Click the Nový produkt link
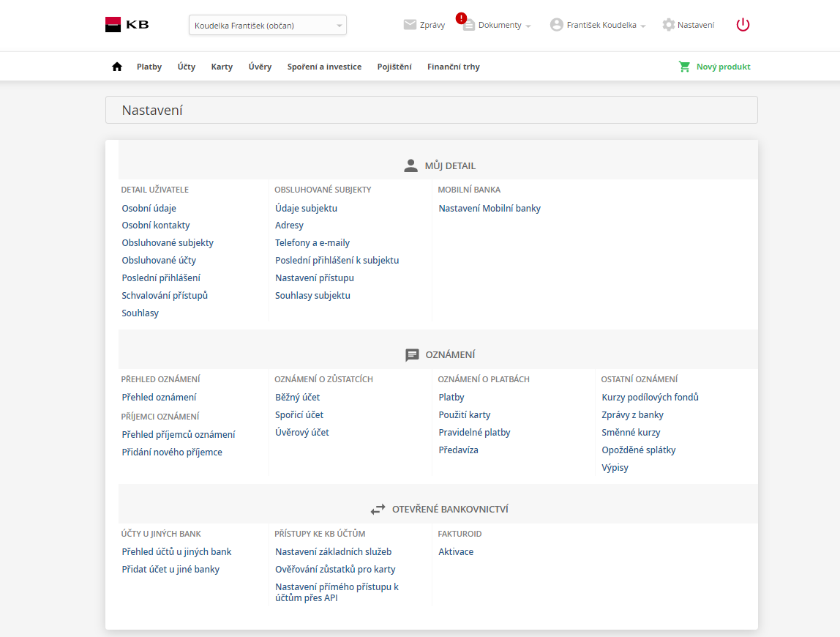The height and width of the screenshot is (637, 840). (x=723, y=67)
